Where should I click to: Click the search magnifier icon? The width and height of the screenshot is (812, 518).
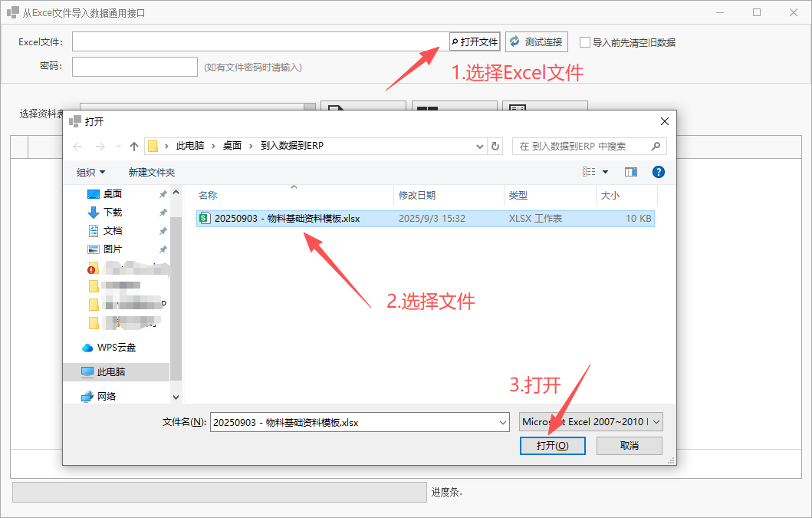click(x=656, y=147)
